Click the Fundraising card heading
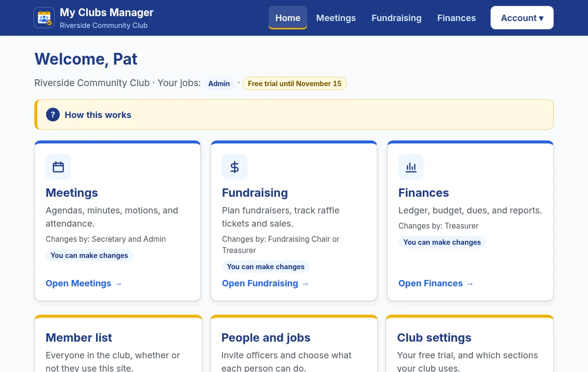588x372 pixels. pos(255,193)
